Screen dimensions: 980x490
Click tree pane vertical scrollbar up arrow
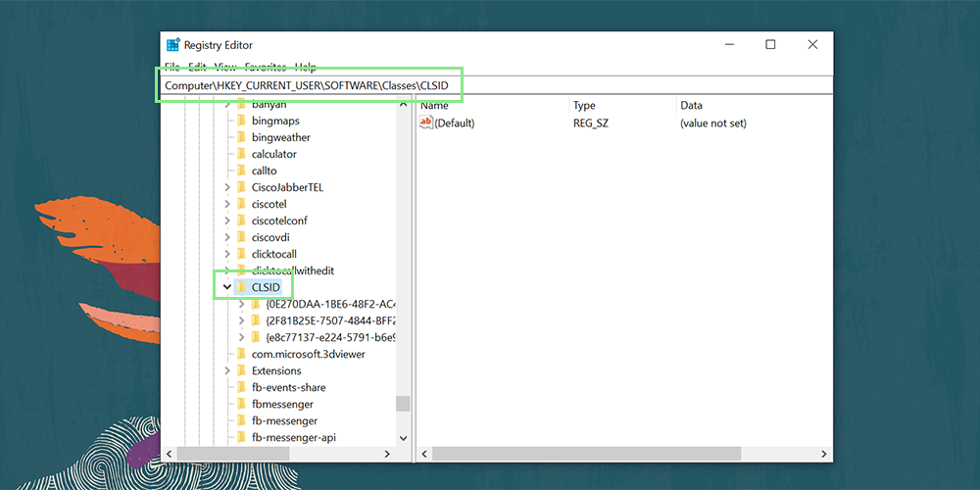point(403,105)
